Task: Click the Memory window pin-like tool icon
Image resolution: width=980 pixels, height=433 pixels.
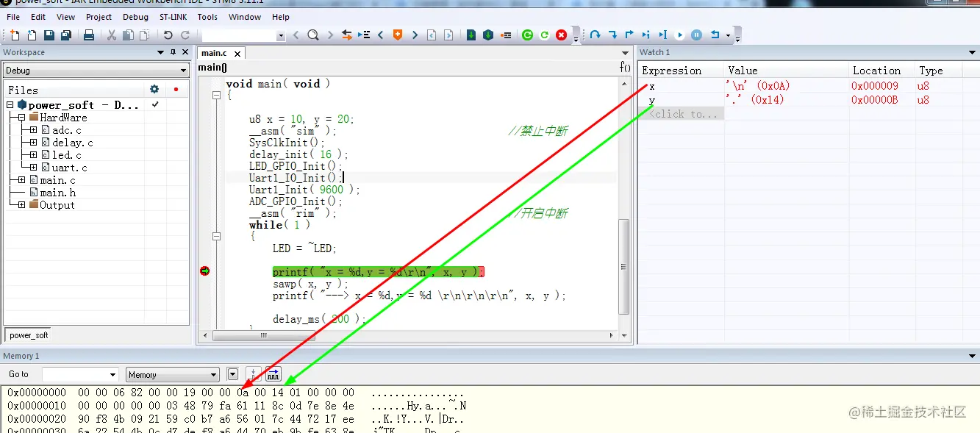Action: click(254, 374)
